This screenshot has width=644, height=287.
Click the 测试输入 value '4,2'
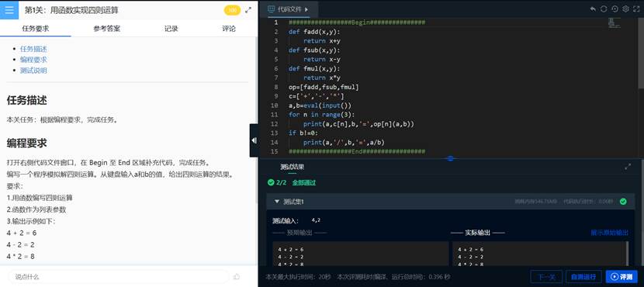(316, 220)
